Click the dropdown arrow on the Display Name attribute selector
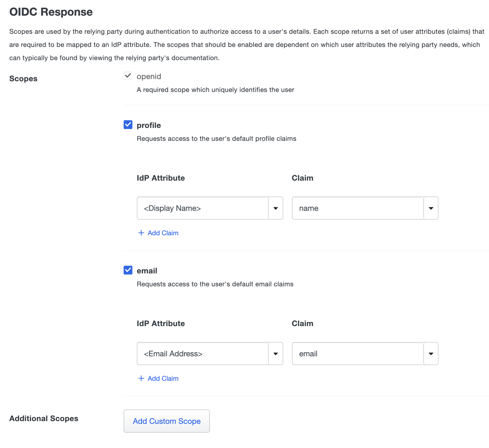489x448 pixels. 276,208
